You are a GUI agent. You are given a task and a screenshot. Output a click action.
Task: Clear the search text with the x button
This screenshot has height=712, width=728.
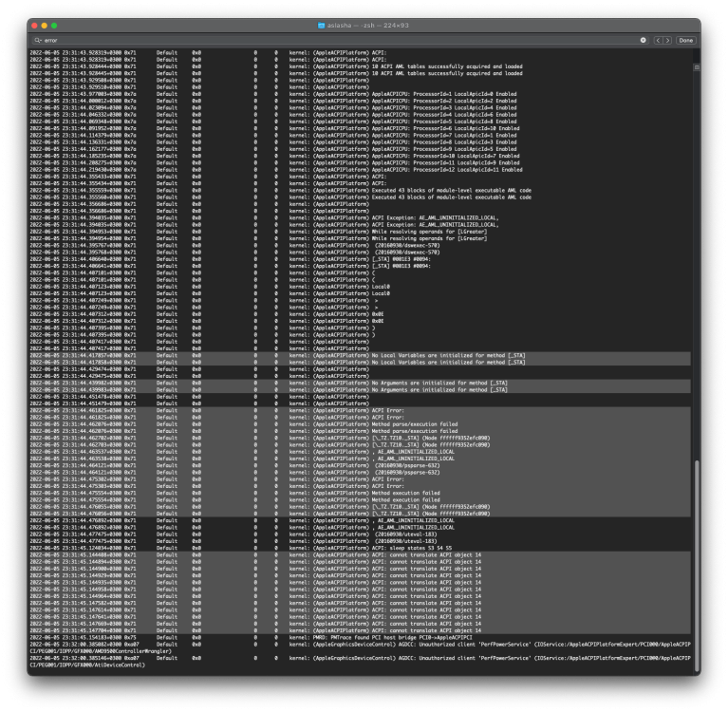[643, 41]
